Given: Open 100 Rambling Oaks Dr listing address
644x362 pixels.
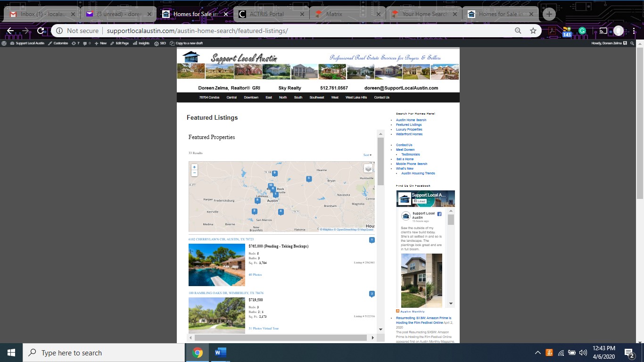Looking at the screenshot, I should point(226,293).
